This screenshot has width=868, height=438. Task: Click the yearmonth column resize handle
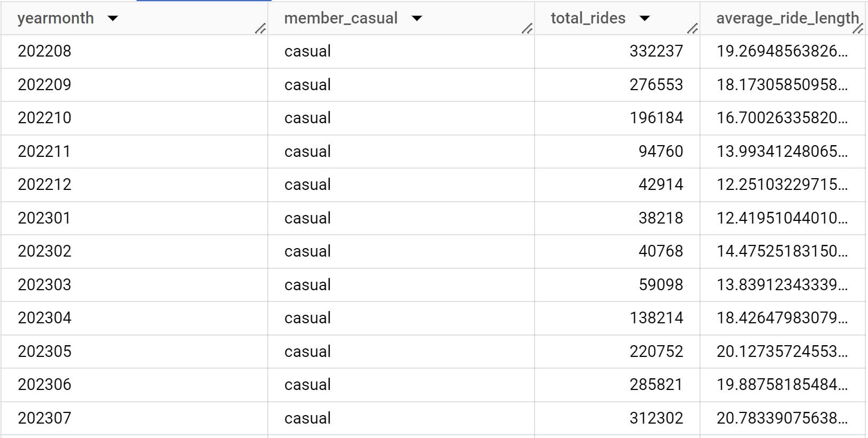tap(260, 29)
